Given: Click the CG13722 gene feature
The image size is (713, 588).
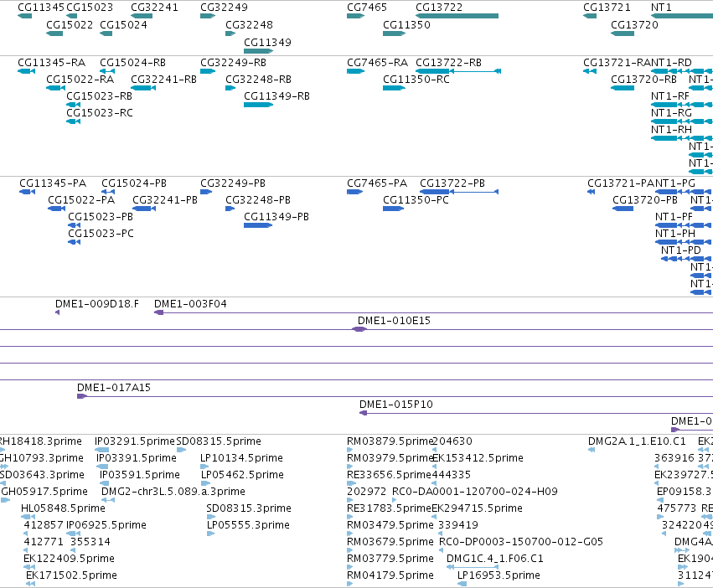Looking at the screenshot, I should coord(457,16).
